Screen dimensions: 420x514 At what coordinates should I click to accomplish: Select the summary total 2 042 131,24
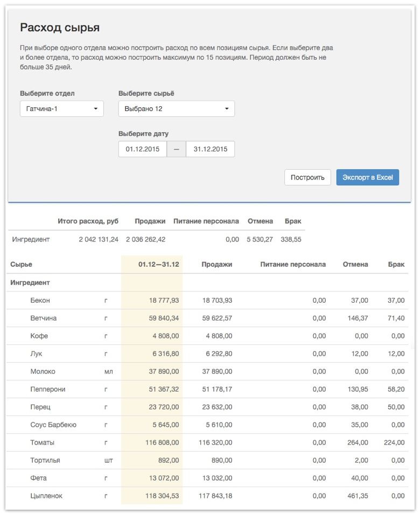click(x=99, y=239)
